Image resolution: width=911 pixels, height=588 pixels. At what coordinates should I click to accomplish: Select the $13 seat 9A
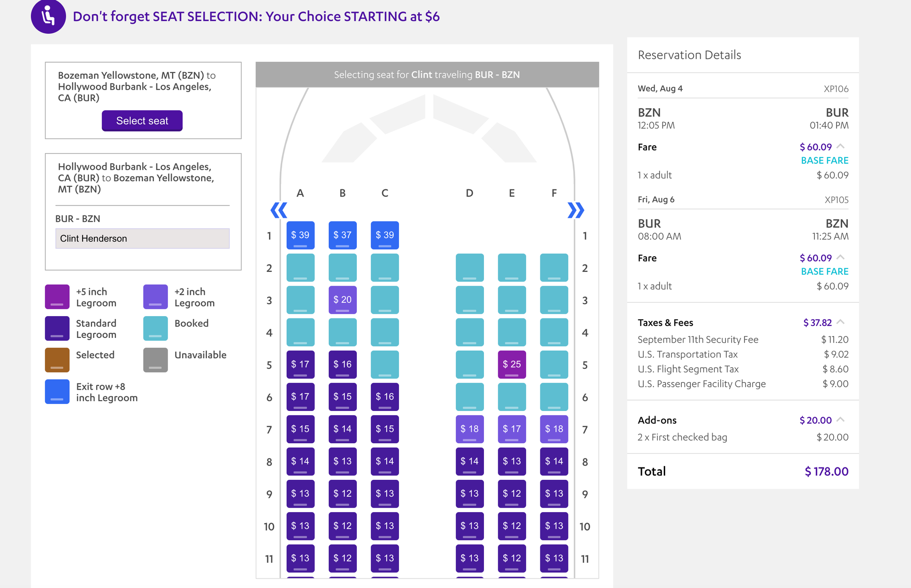click(300, 494)
